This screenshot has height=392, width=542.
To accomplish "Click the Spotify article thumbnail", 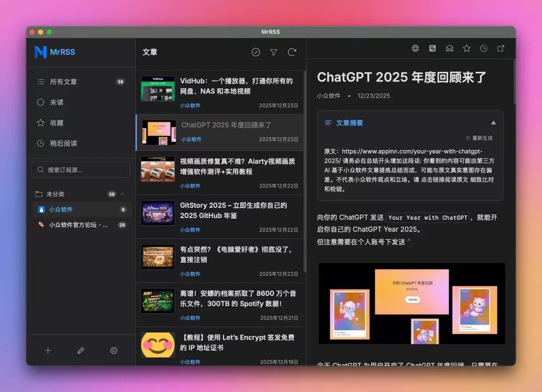I will pos(158,301).
